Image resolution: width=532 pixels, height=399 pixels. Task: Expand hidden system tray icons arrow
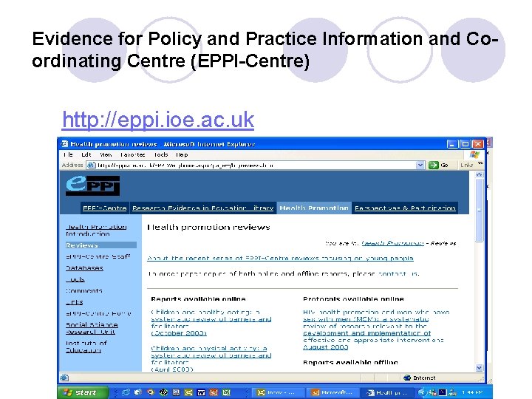[422, 392]
